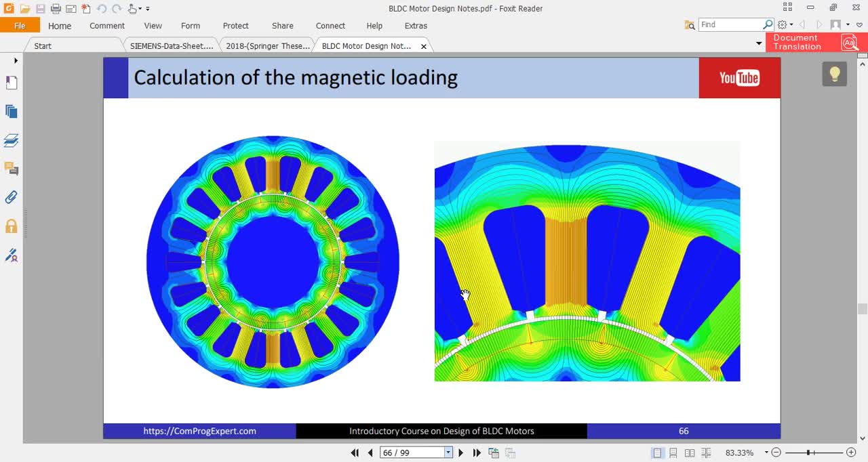
Task: Open the Security lock panel icon
Action: pos(12,226)
